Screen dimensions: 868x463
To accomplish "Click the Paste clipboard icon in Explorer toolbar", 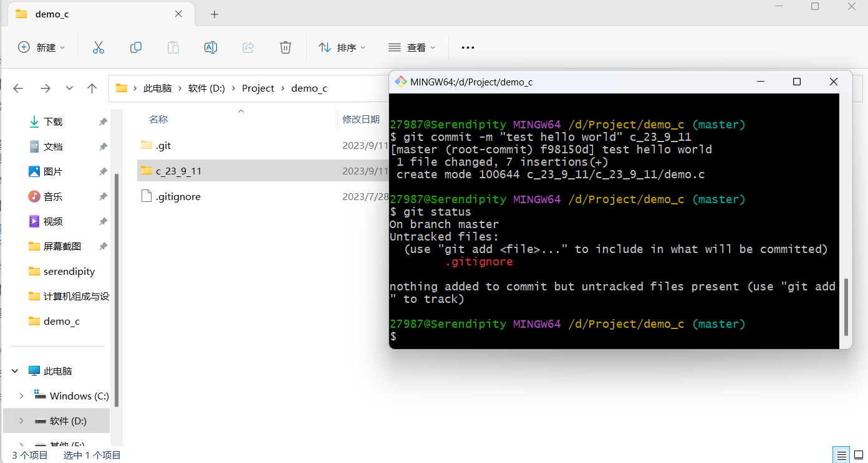I will click(x=173, y=47).
